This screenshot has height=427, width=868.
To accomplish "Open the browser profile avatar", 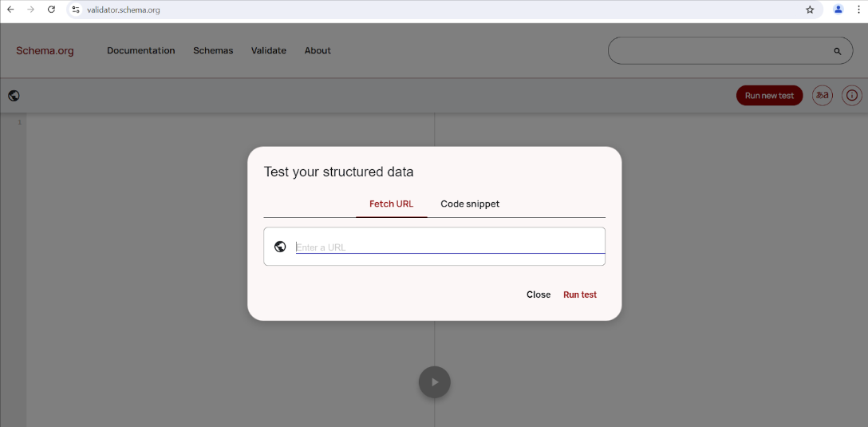I will click(838, 10).
